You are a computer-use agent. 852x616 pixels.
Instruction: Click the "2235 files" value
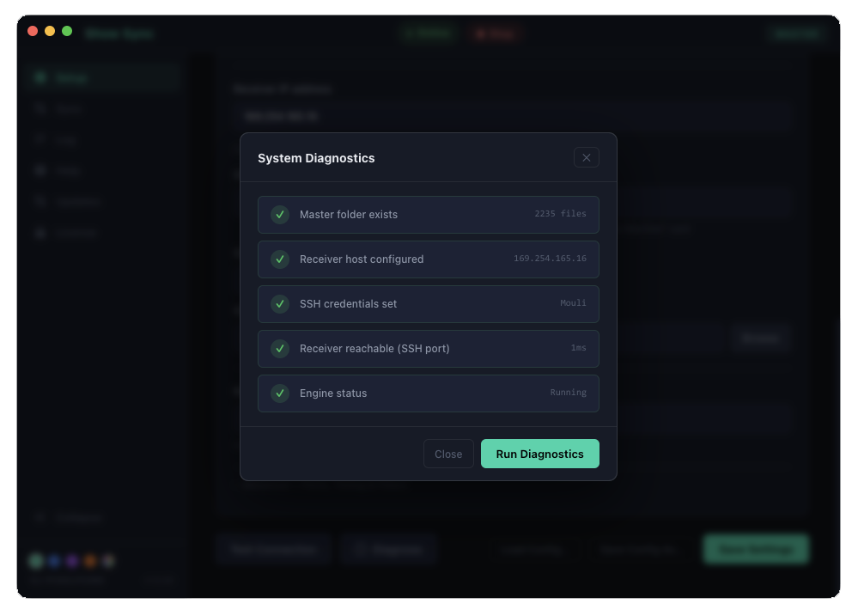(x=560, y=214)
